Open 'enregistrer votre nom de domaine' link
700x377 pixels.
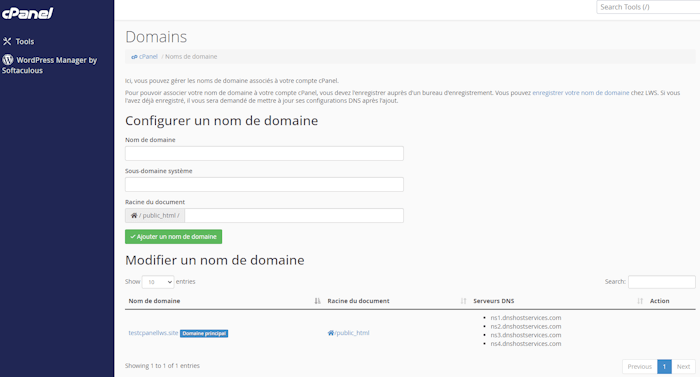pos(580,93)
